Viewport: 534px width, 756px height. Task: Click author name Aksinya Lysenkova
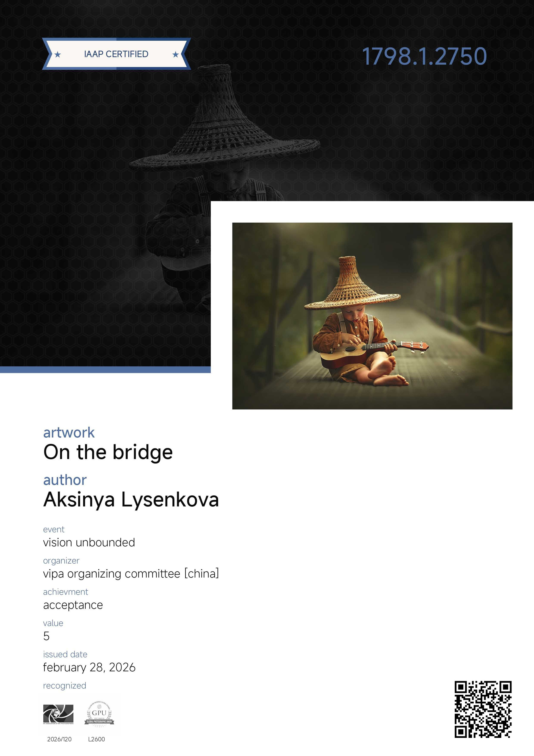click(131, 499)
